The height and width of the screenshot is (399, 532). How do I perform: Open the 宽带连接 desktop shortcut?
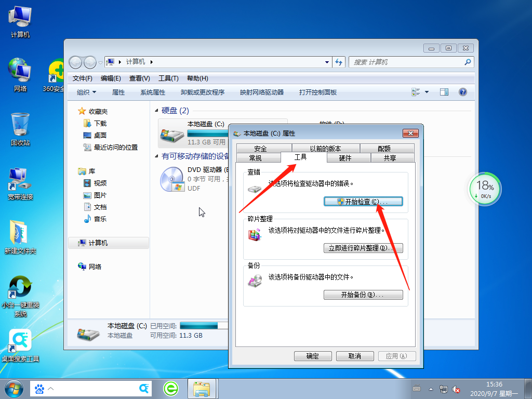(20, 183)
